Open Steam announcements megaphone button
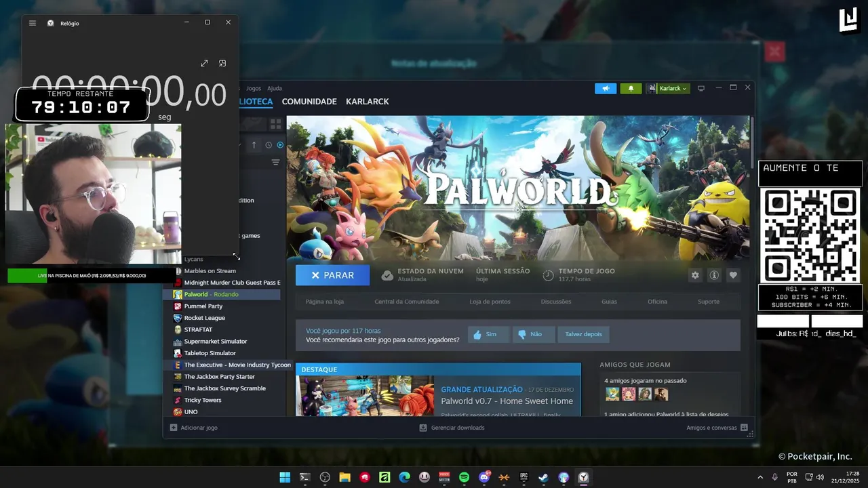This screenshot has height=488, width=868. (606, 88)
